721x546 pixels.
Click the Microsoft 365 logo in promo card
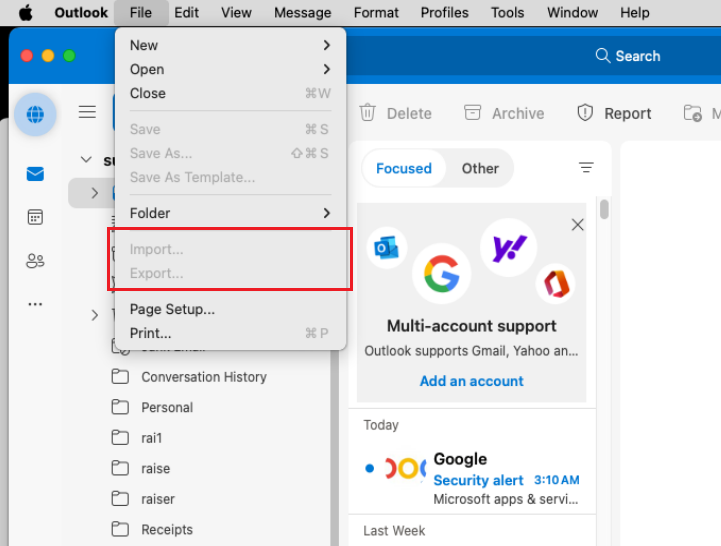tap(556, 284)
